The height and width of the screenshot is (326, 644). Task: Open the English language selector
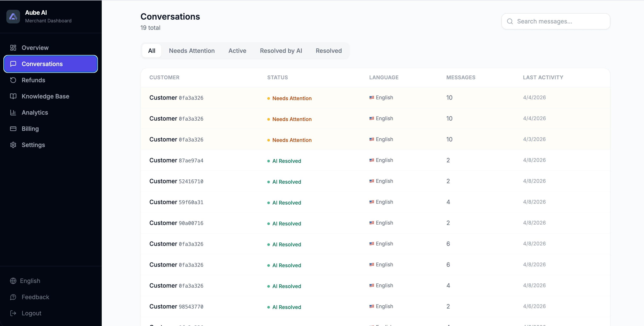tap(51, 281)
